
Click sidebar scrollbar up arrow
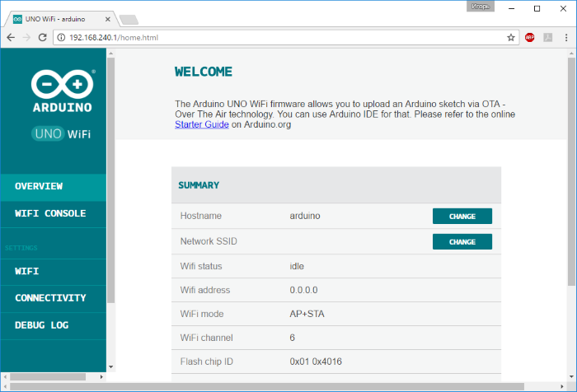pos(110,54)
